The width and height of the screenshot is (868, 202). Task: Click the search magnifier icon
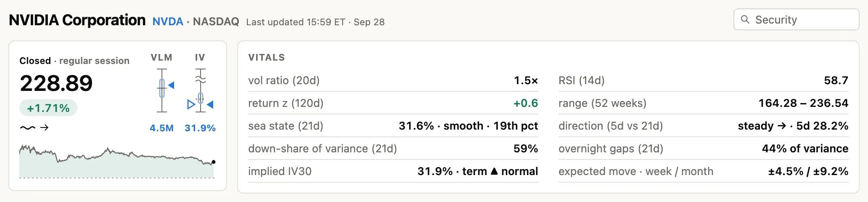[x=745, y=19]
